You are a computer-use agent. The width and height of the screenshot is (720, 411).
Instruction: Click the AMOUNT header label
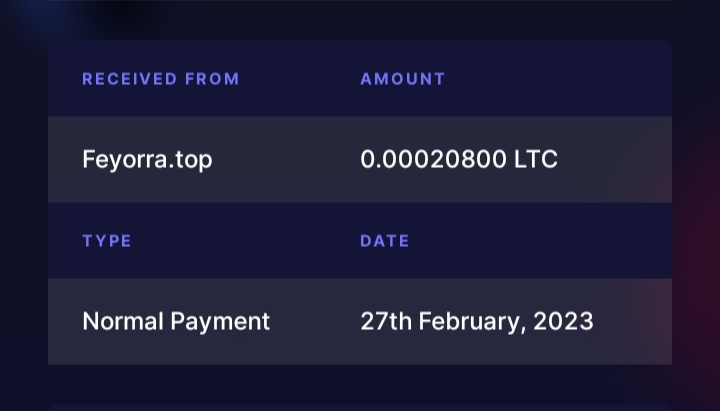[x=402, y=79]
